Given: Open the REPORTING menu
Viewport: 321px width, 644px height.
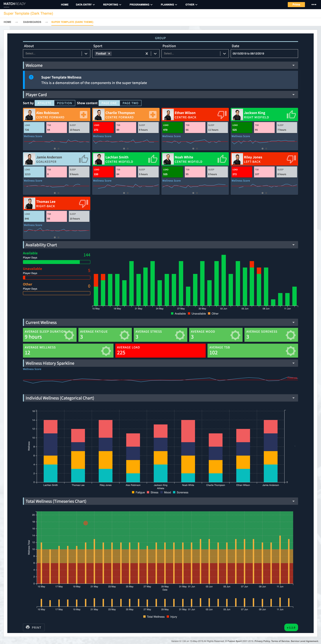Looking at the screenshot, I should pyautogui.click(x=112, y=4).
